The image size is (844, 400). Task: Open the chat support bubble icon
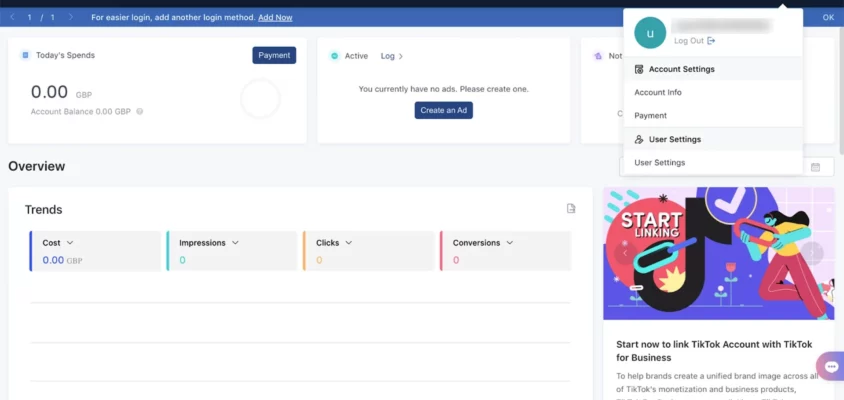(830, 367)
